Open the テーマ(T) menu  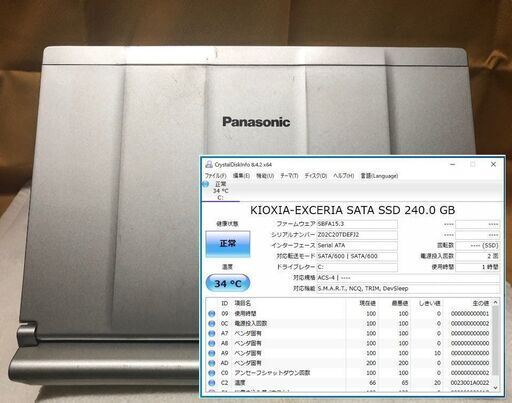289,176
